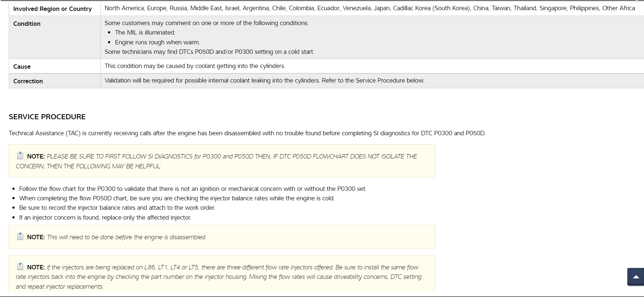
Task: Click the 'replace only the affected injector' bullet
Action: click(x=105, y=217)
